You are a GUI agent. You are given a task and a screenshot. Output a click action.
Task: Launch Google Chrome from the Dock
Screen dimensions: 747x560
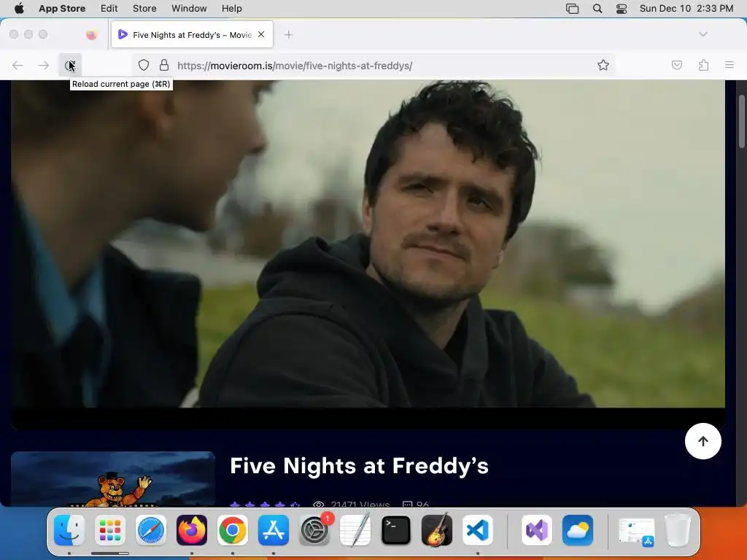[233, 530]
